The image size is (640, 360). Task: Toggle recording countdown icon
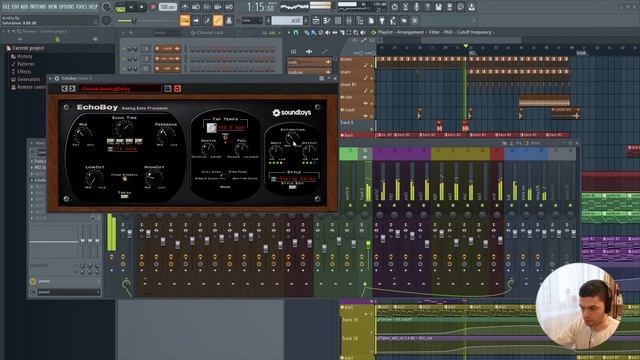[x=207, y=7]
